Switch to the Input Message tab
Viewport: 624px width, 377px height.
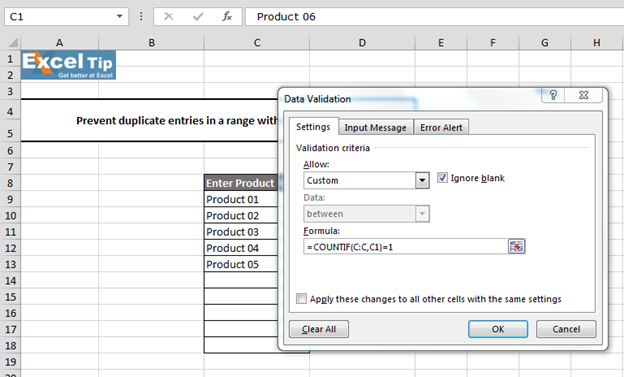coord(375,127)
